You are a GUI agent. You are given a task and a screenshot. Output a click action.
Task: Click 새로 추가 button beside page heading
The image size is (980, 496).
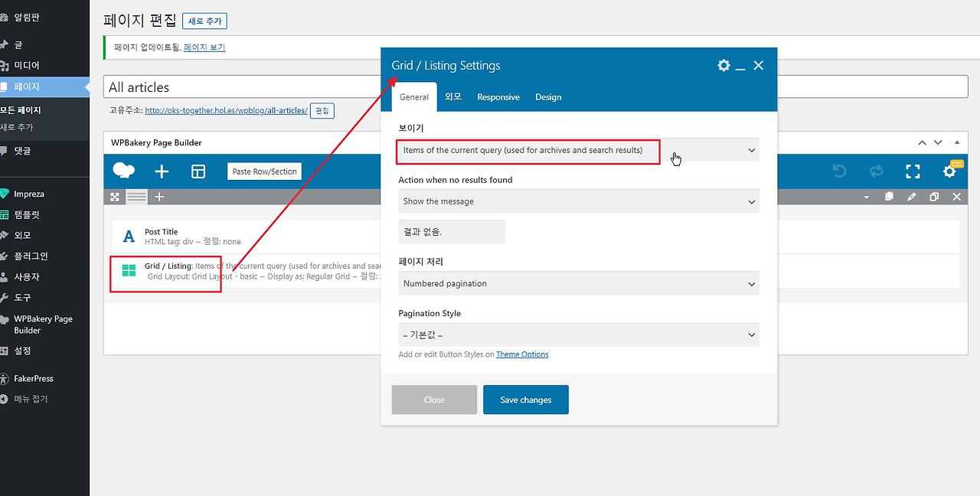(204, 21)
